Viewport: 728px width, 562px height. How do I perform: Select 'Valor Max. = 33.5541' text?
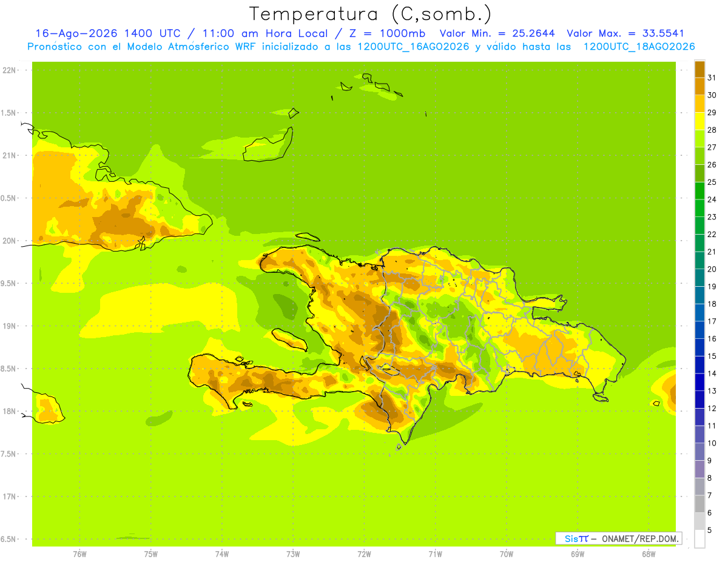pyautogui.click(x=625, y=33)
